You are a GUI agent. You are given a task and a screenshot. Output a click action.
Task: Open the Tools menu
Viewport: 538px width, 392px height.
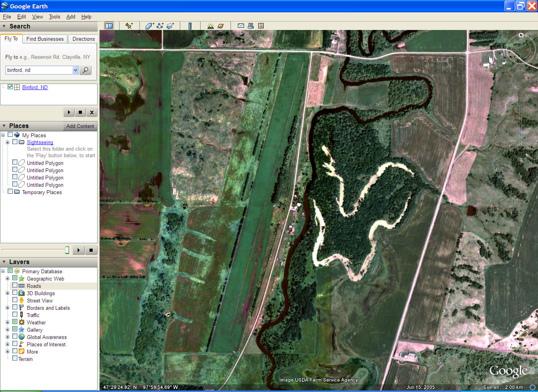pos(55,17)
